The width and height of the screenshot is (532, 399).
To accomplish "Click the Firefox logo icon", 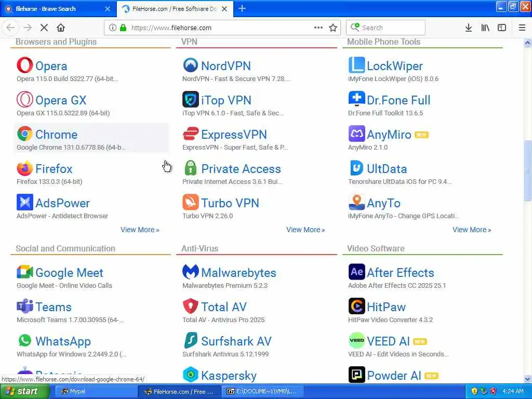I will tap(25, 168).
